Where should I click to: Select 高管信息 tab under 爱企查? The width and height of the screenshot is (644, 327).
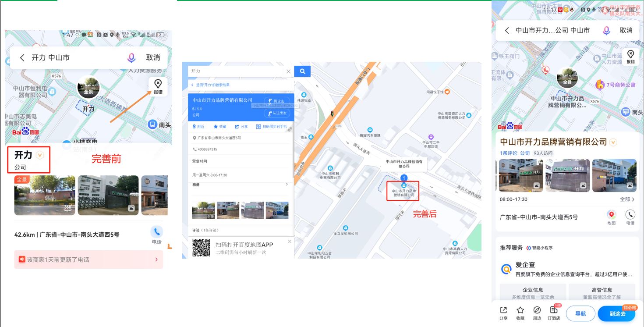pyautogui.click(x=602, y=292)
